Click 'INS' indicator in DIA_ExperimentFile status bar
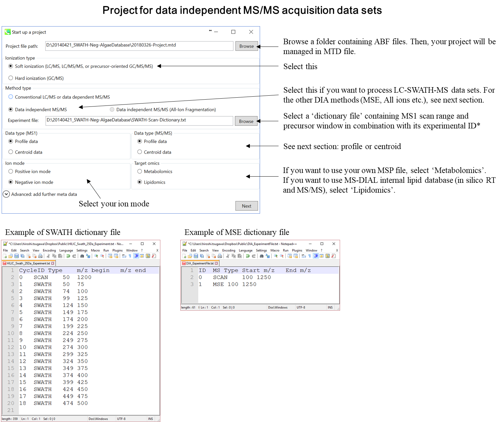The height and width of the screenshot is (422, 504). [x=330, y=307]
